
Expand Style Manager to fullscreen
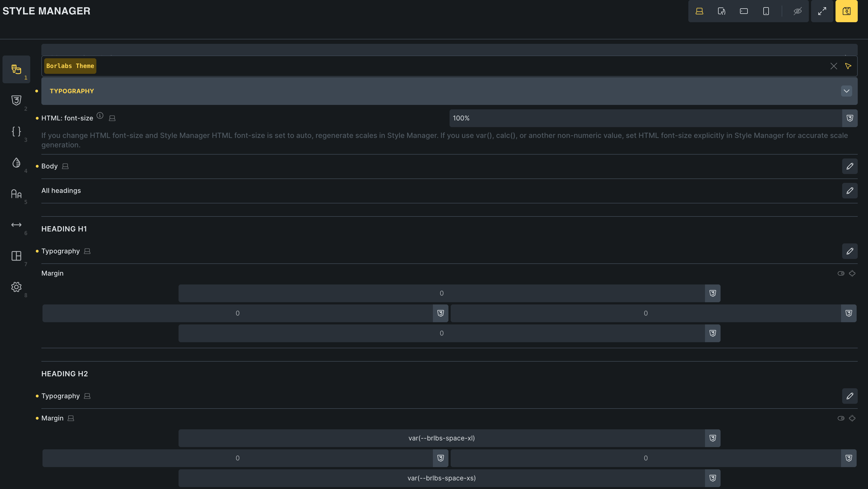822,11
